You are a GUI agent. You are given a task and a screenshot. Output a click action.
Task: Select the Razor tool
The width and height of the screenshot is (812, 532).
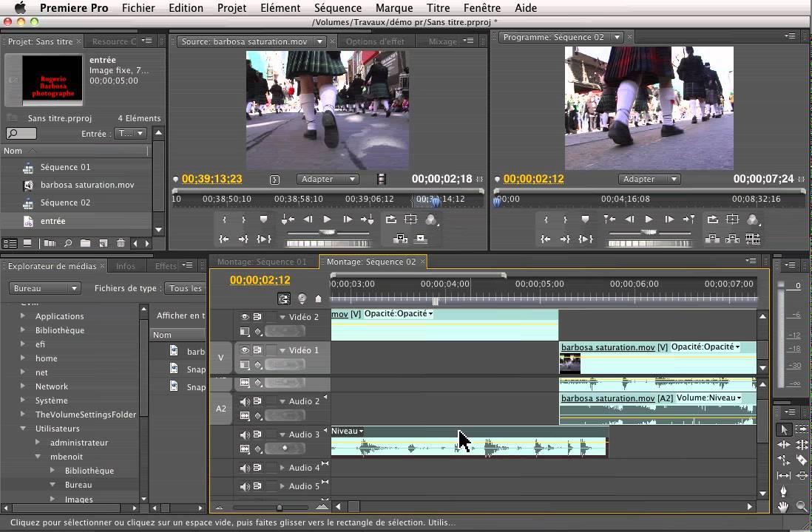[802, 460]
